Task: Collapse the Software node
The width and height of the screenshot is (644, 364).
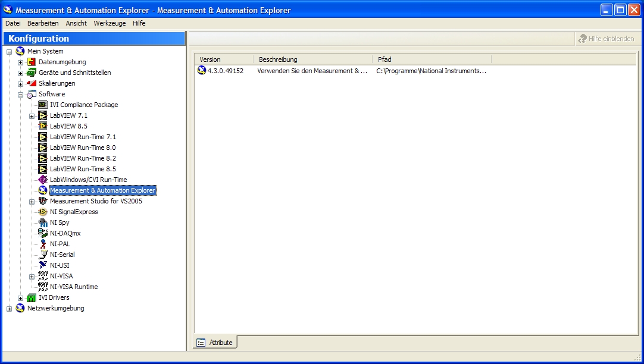Action: [21, 95]
